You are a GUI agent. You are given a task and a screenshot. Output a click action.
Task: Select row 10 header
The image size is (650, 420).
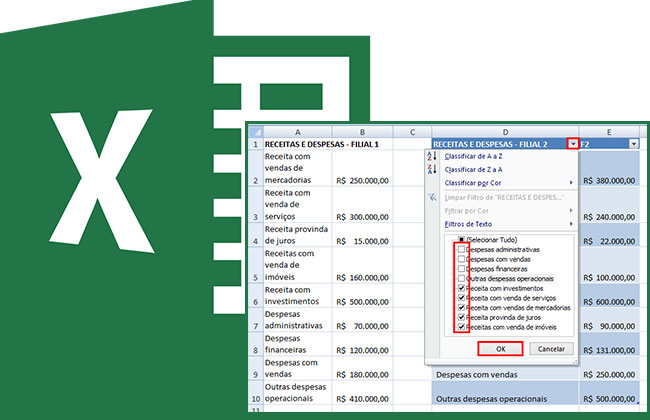(x=256, y=393)
